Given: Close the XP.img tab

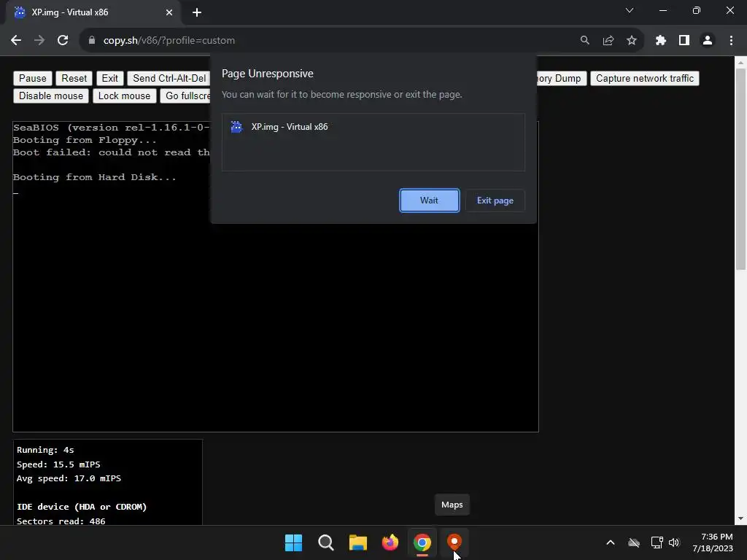Looking at the screenshot, I should pyautogui.click(x=169, y=12).
